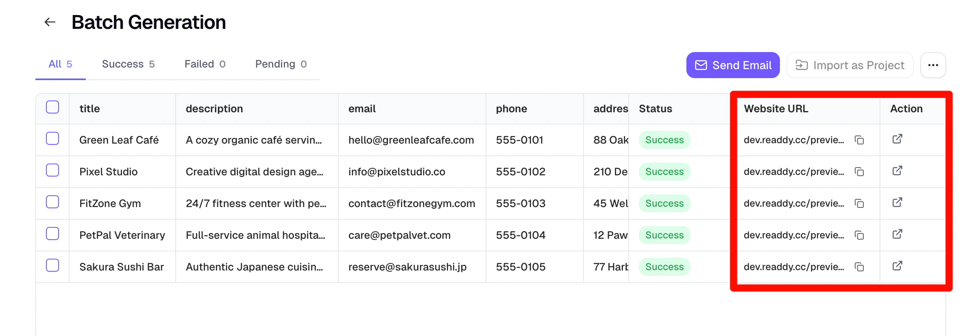This screenshot has width=980, height=336.
Task: Click the Sakura Sushi Bar website URL text
Action: pos(794,266)
